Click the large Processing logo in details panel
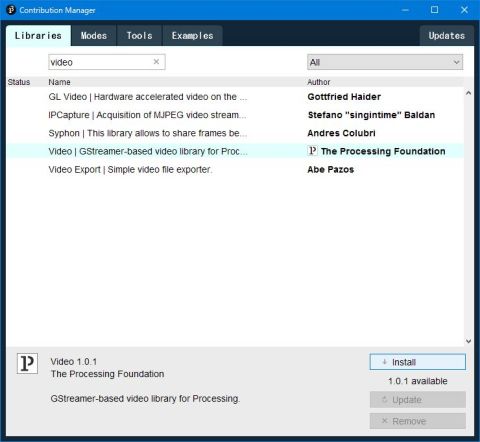480x442 pixels. 27,363
